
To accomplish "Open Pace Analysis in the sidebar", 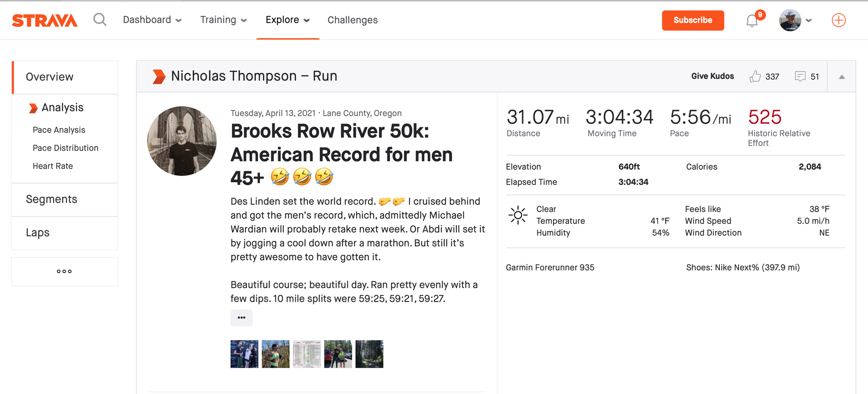I will coord(59,130).
